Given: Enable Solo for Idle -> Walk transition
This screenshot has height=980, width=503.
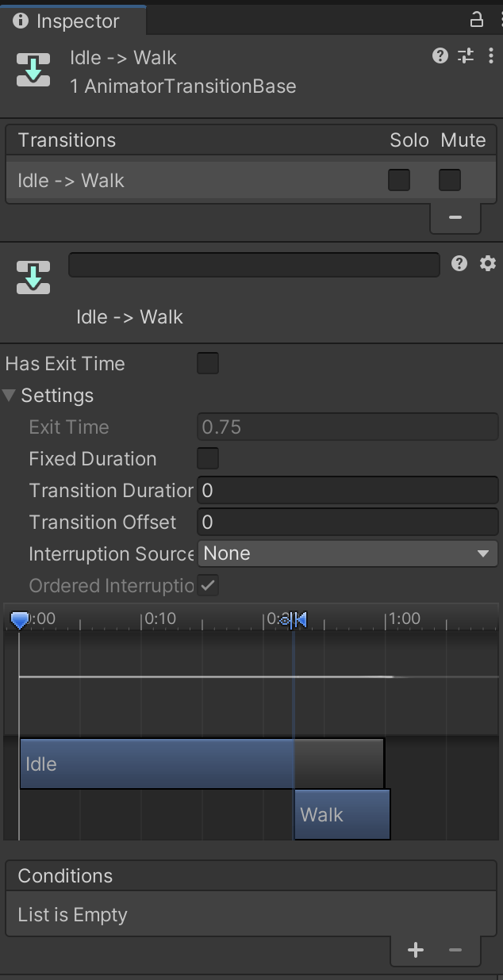Looking at the screenshot, I should pos(399,181).
